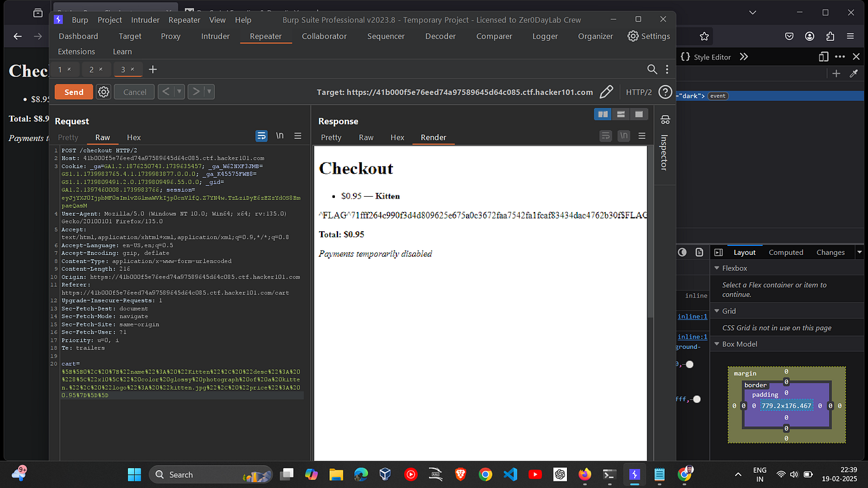The width and height of the screenshot is (868, 488).
Task: Edit the Target URL using the pencil icon
Action: point(606,92)
